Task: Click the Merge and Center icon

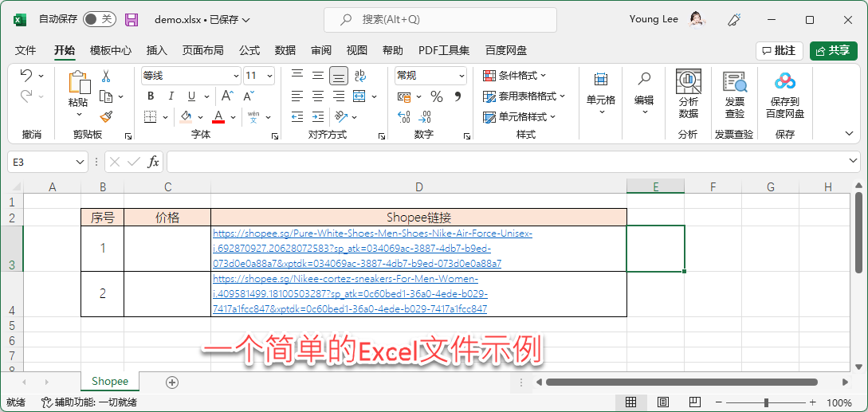Action: (359, 96)
